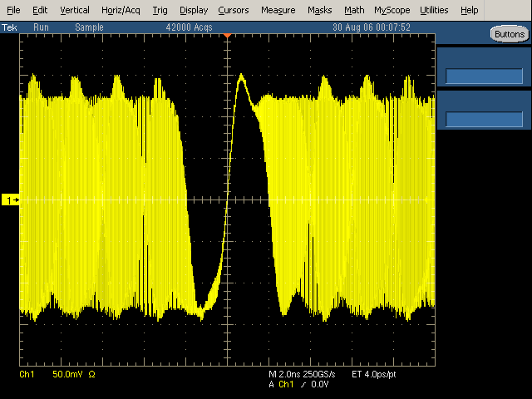Select the Masks menu

click(x=319, y=10)
